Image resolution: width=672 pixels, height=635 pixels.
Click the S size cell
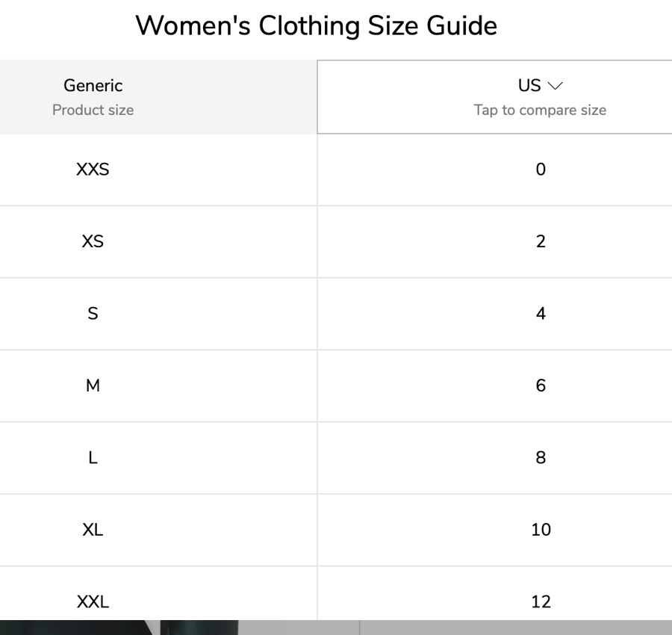(93, 314)
